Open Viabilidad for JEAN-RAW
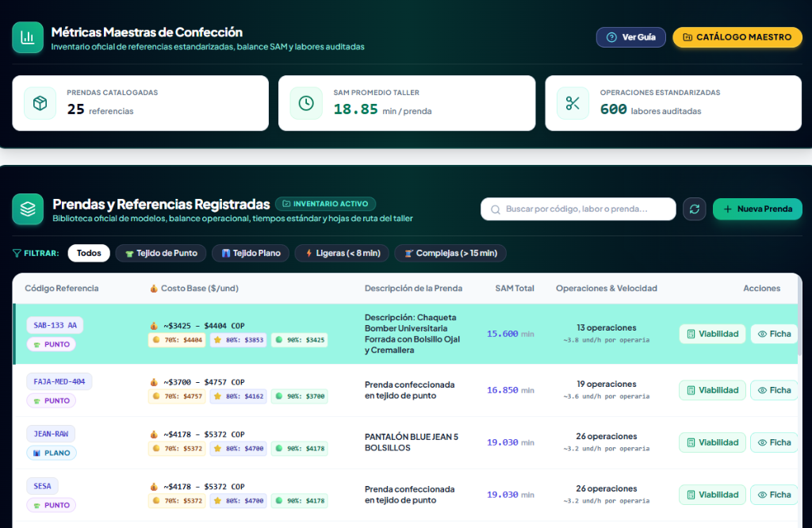The height and width of the screenshot is (528, 812). click(713, 442)
